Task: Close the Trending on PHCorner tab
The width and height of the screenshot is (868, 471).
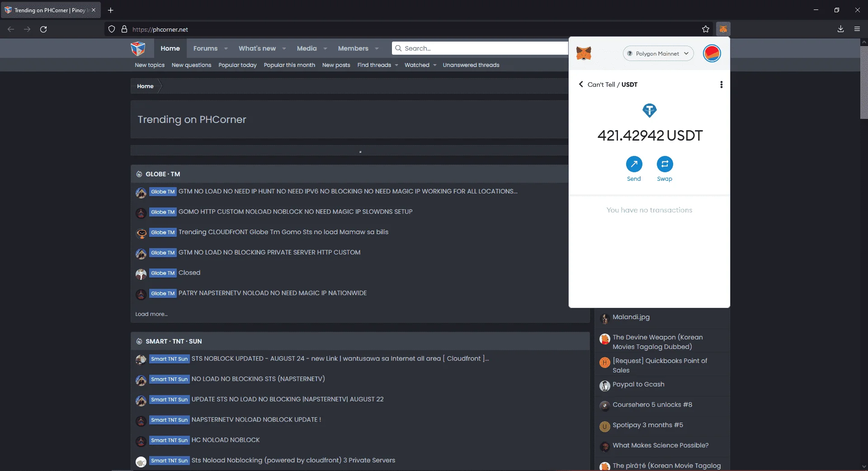Action: [94, 10]
